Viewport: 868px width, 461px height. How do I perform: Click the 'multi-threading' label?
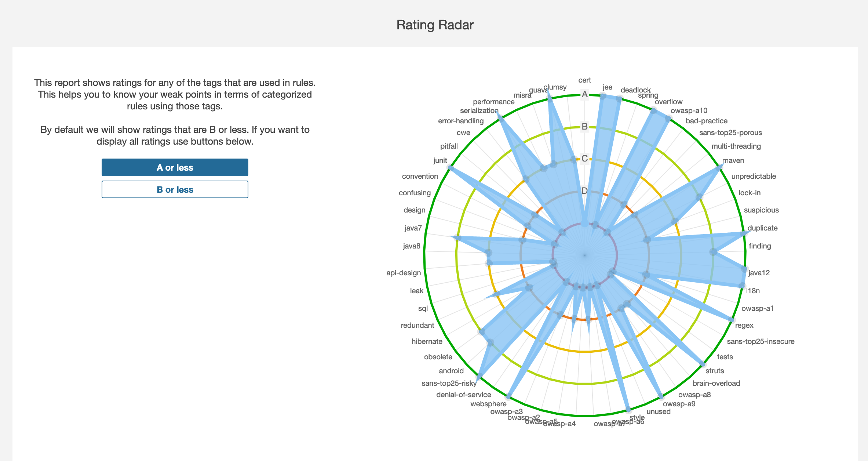(736, 146)
